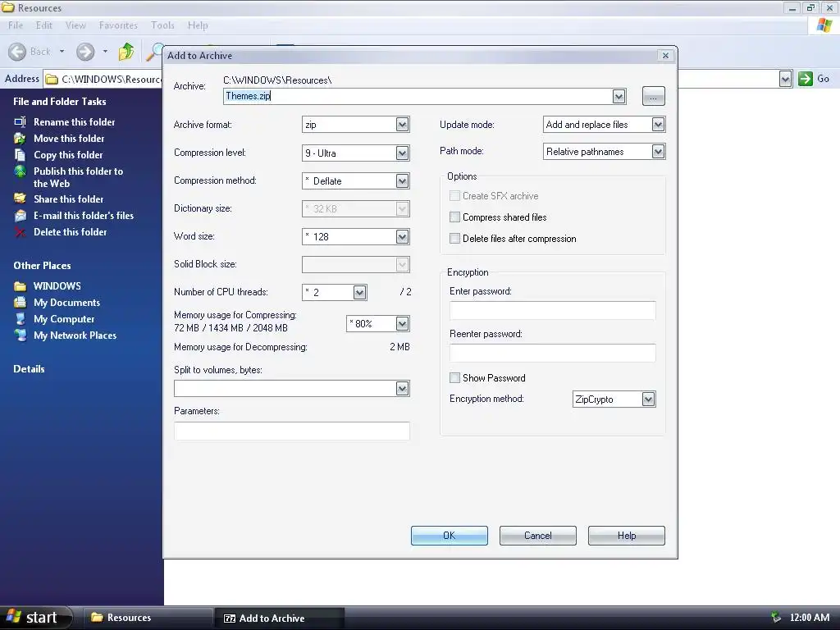840x630 pixels.
Task: Open the Favorites menu
Action: pyautogui.click(x=118, y=25)
